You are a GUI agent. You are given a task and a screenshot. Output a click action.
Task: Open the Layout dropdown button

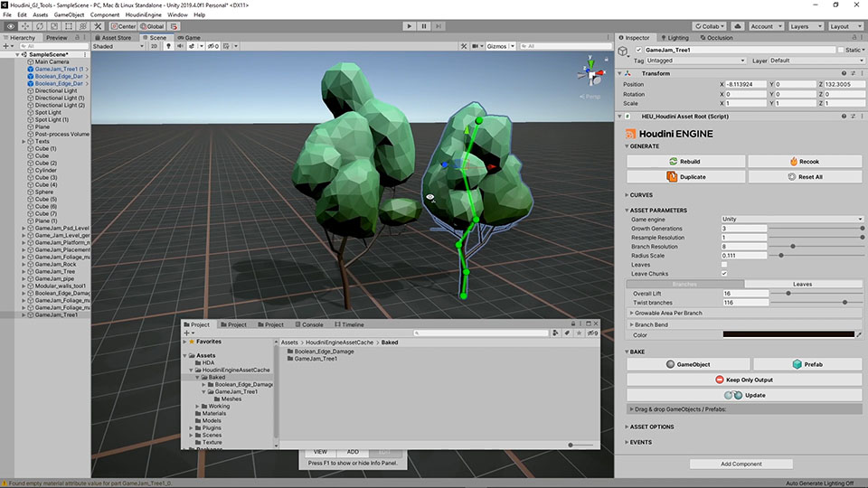click(x=845, y=26)
